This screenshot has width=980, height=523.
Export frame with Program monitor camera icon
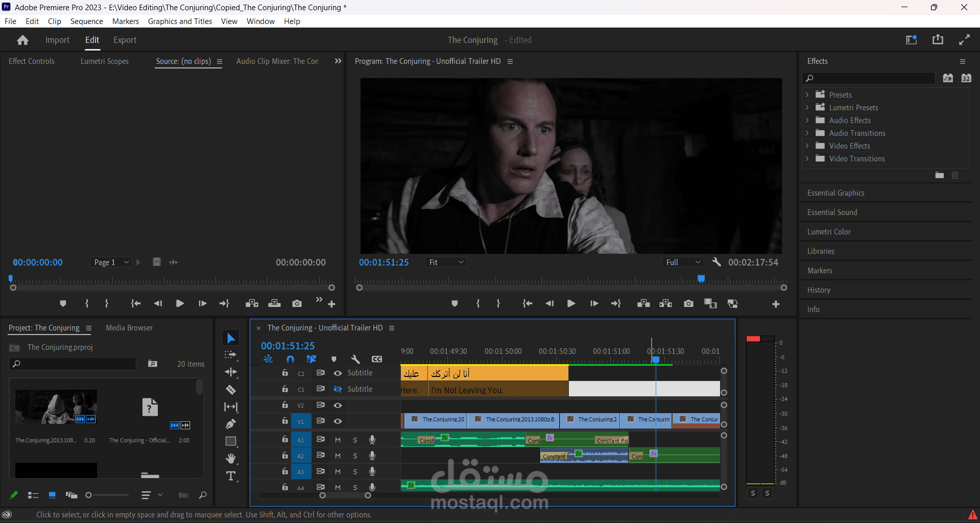coord(688,303)
